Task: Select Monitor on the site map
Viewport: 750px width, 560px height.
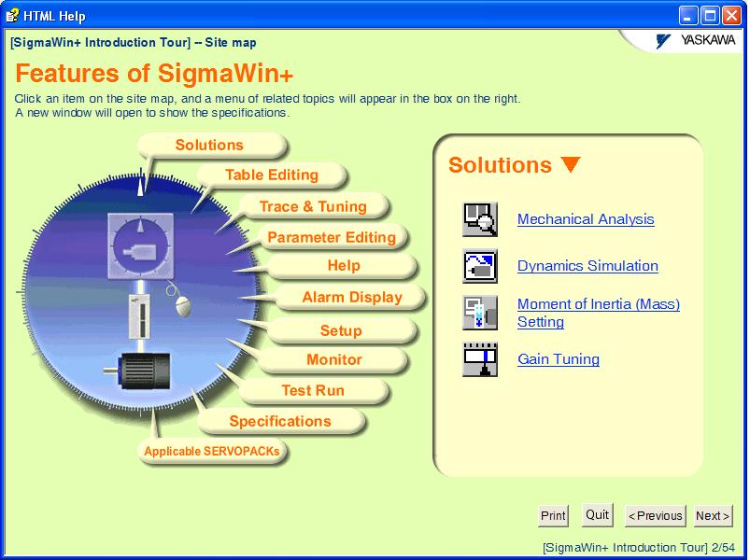Action: point(333,359)
